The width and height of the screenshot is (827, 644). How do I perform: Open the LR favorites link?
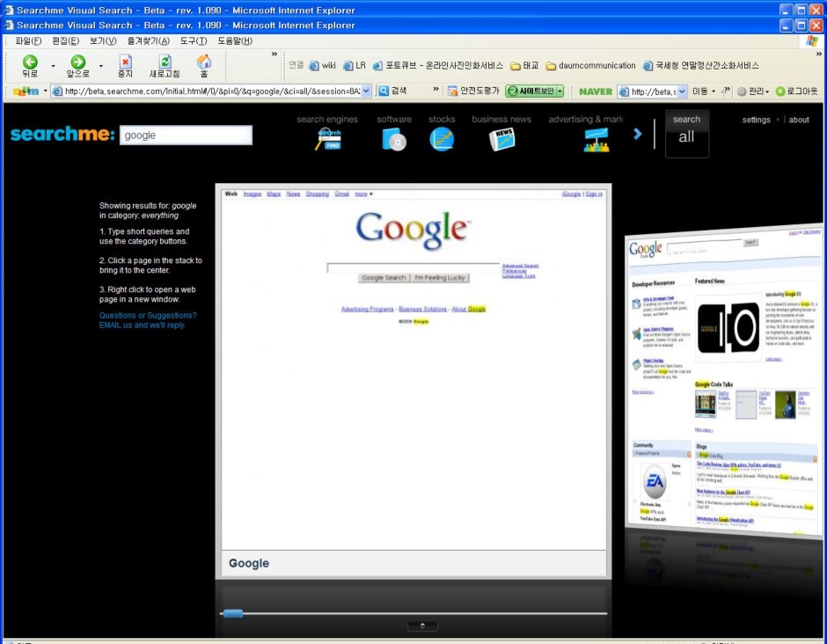[x=355, y=65]
